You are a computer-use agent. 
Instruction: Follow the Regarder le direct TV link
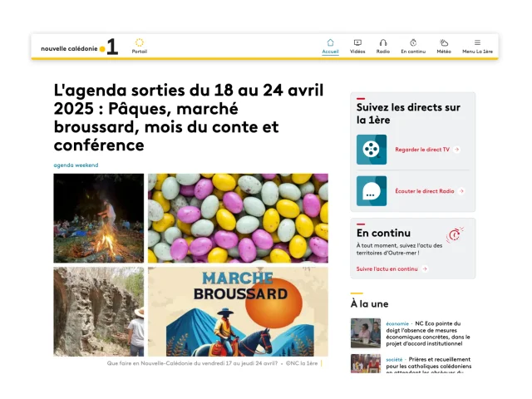422,150
